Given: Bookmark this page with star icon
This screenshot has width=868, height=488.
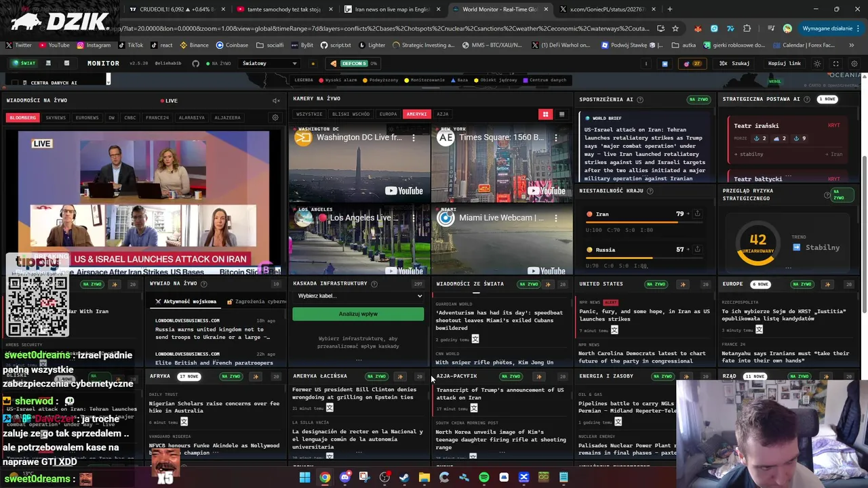Looking at the screenshot, I should click(x=675, y=28).
